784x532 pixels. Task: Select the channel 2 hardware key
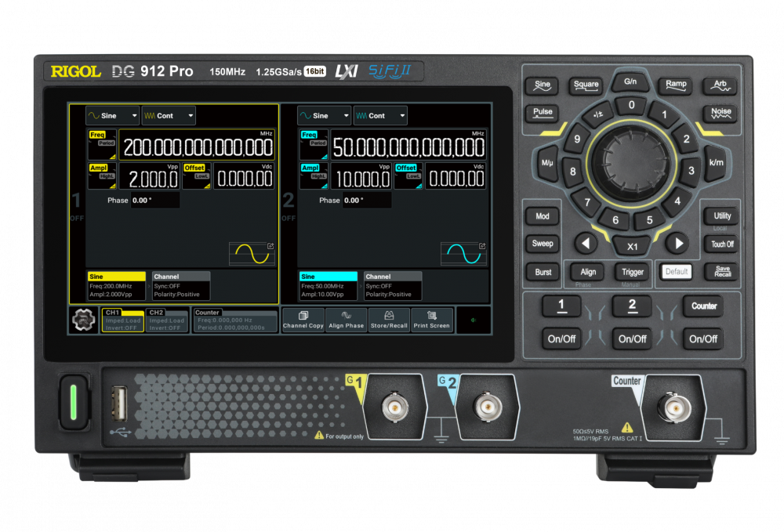point(633,306)
